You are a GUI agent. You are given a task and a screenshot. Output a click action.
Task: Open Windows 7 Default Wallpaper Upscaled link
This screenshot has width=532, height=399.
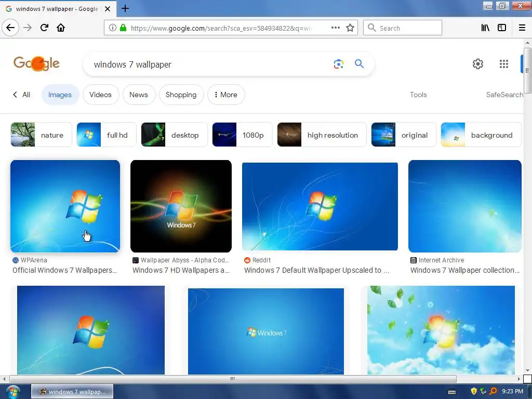click(316, 270)
